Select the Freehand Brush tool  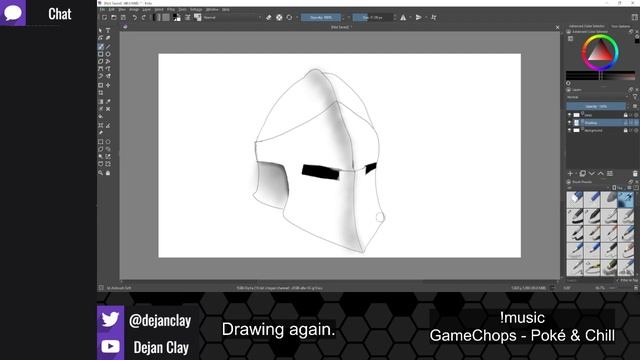(101, 47)
